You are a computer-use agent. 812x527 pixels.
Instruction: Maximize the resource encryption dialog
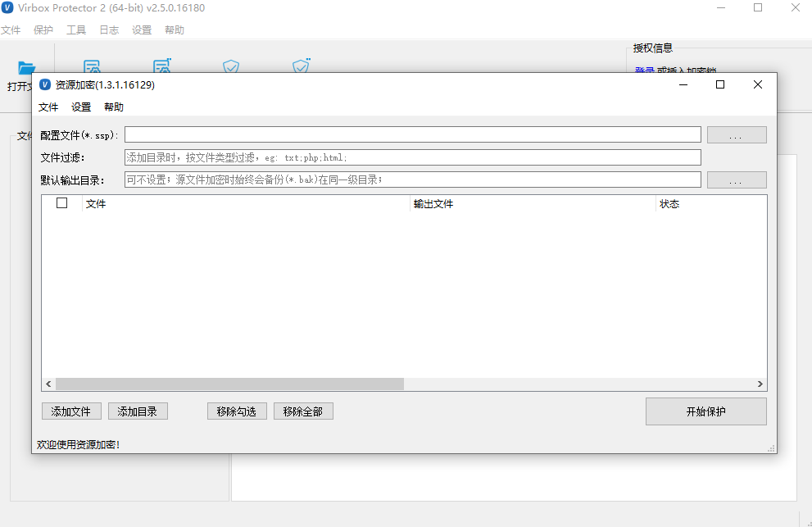click(720, 84)
